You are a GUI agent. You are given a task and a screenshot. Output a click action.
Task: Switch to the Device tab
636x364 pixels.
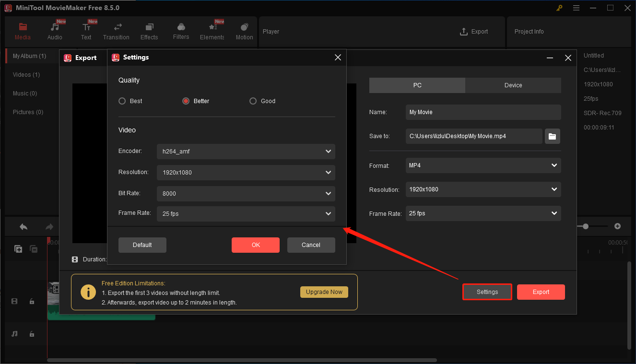[x=513, y=85]
